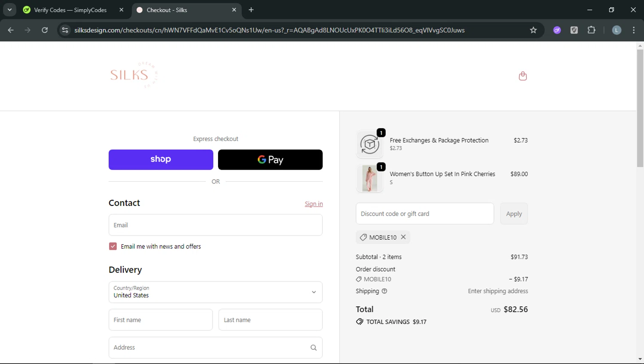The width and height of the screenshot is (644, 364).
Task: Bookmark this page with the star icon
Action: click(533, 30)
